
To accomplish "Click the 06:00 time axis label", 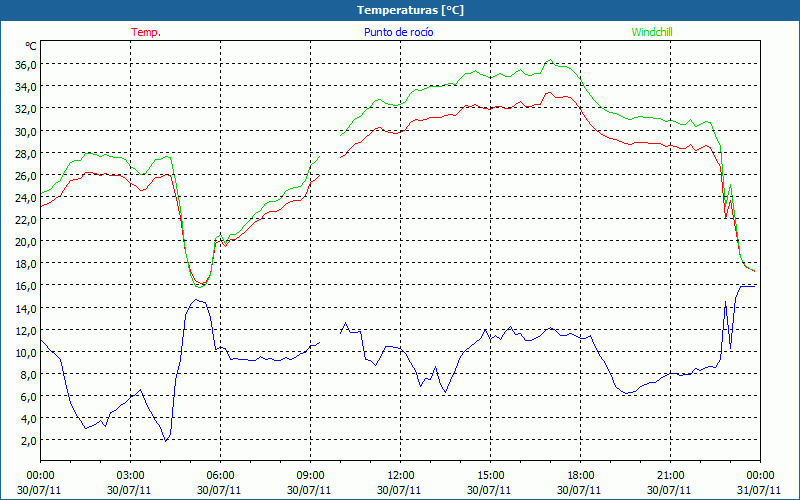I will pos(220,475).
